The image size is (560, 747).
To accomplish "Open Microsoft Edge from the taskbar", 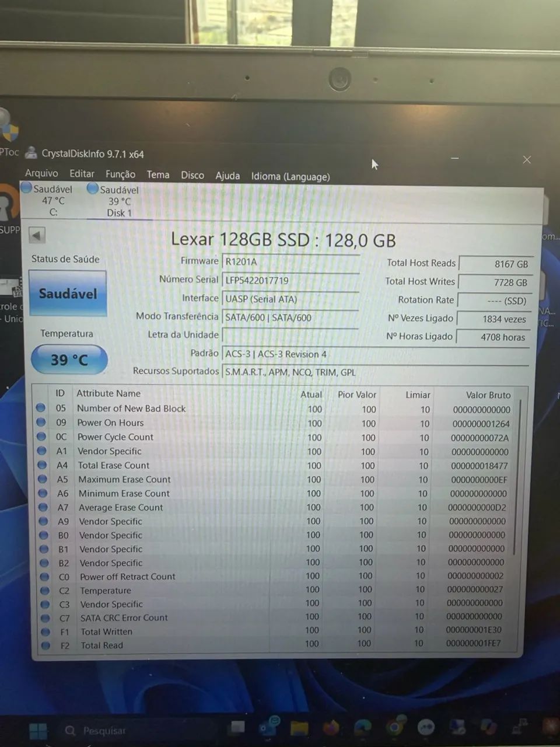I will point(362,727).
